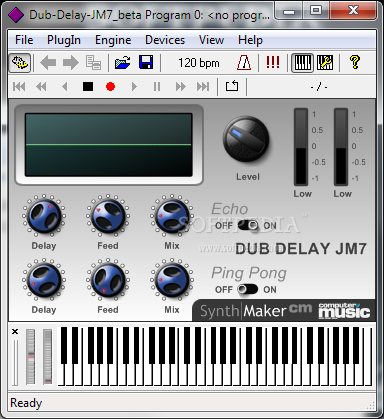Toggle the metronome icon
This screenshot has height=419, width=384.
[x=244, y=63]
